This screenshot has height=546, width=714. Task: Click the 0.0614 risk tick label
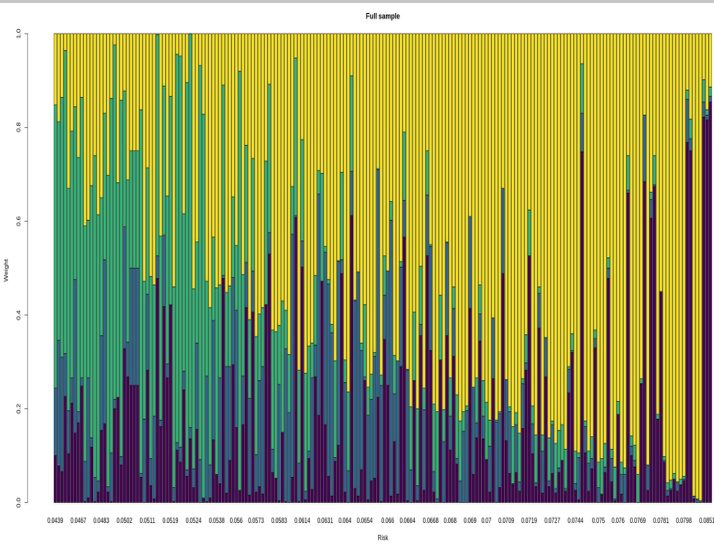(x=302, y=521)
